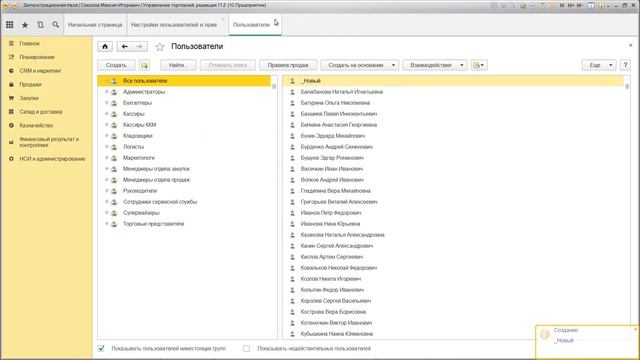Click the Создать button
The width and height of the screenshot is (640, 360).
click(x=116, y=65)
